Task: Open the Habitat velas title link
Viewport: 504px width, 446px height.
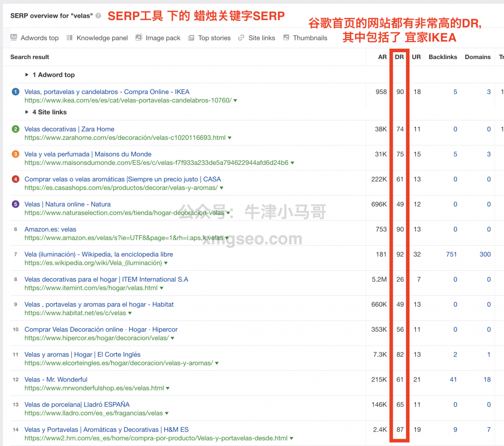Action: [99, 305]
